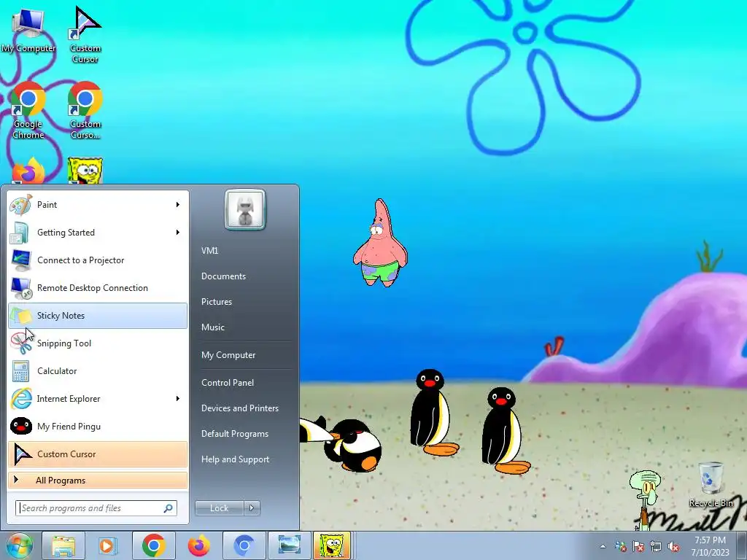
Task: Select Recycle Bin on desktop
Action: coord(711,484)
